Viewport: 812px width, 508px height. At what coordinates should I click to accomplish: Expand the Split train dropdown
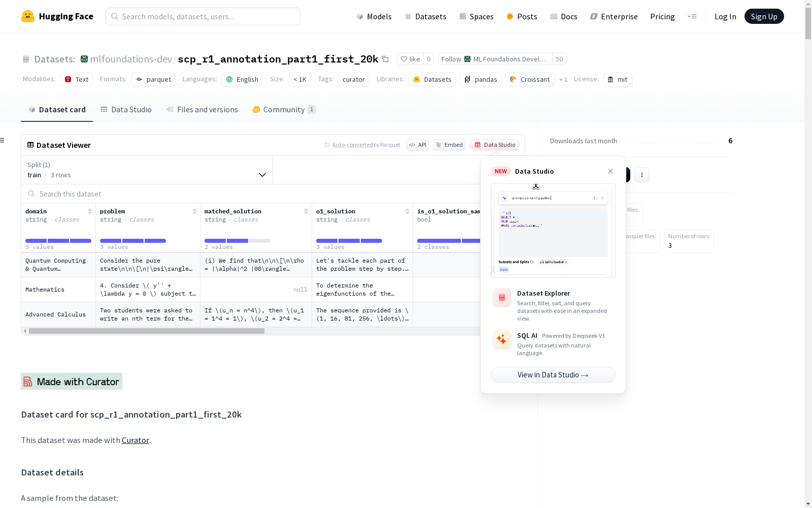tap(147, 170)
